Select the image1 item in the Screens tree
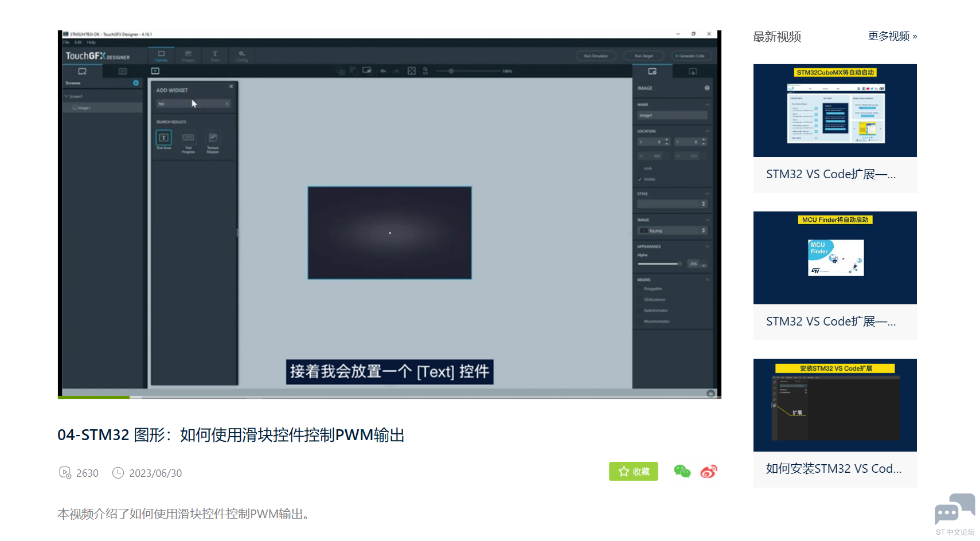The image size is (980, 541). [103, 108]
